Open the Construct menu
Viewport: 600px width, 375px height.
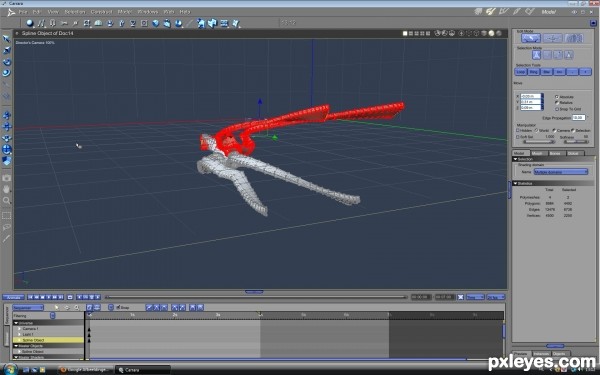pos(101,12)
